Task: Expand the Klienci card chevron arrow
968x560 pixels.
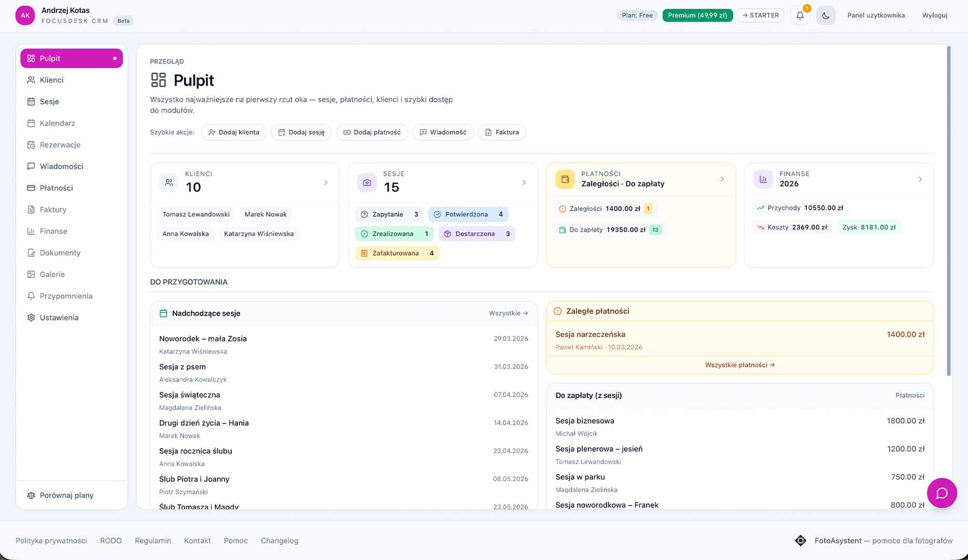Action: [326, 183]
